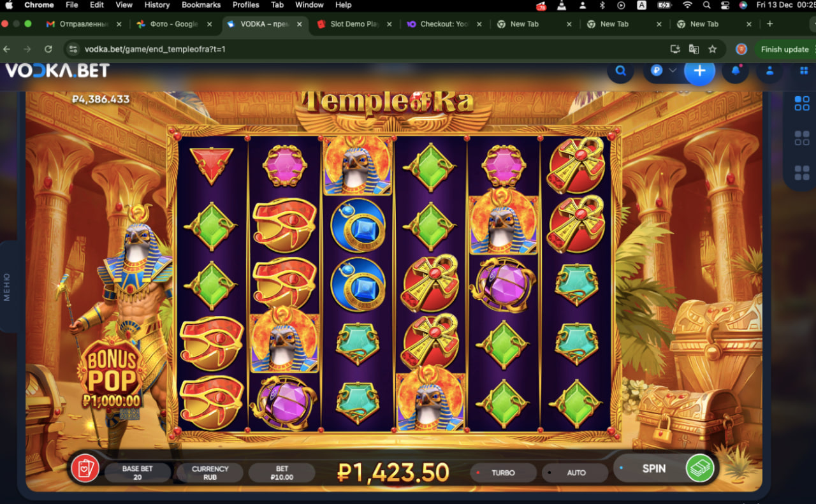This screenshot has height=504, width=816.
Task: Open the red cards gamble icon
Action: tap(85, 468)
